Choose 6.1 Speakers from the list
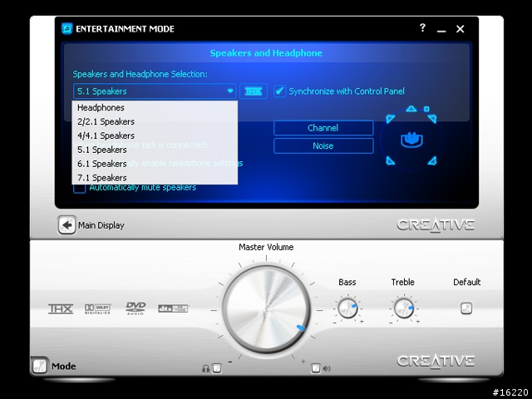This screenshot has height=399, width=532. [x=155, y=164]
